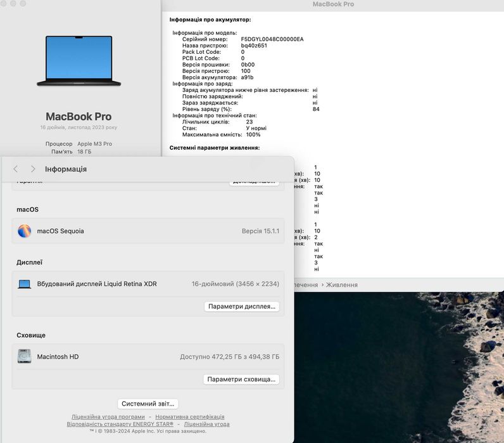504x443 pixels.
Task: Click the MacBook Pro laptop illustration
Action: pyautogui.click(x=79, y=61)
